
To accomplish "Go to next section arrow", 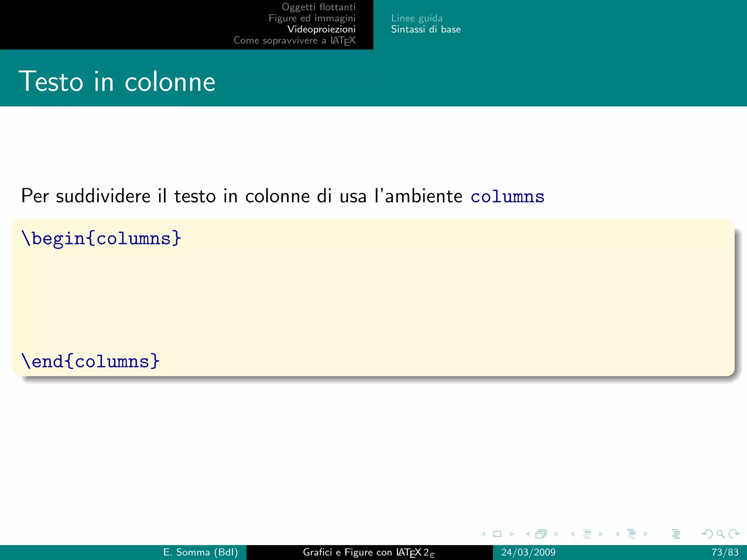I will pos(646,534).
